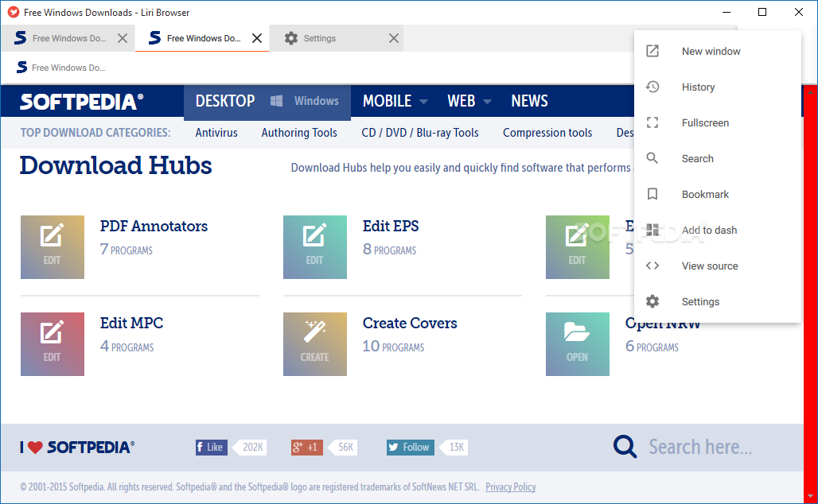Screen dimensions: 818x504
Task: Click the Softpedia favicon on first tab
Action: pyautogui.click(x=21, y=38)
